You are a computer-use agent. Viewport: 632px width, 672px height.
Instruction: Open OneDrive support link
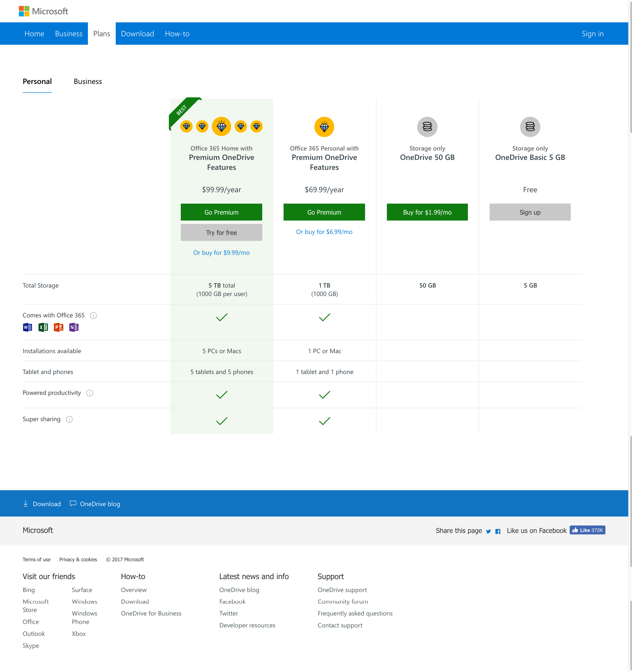342,590
